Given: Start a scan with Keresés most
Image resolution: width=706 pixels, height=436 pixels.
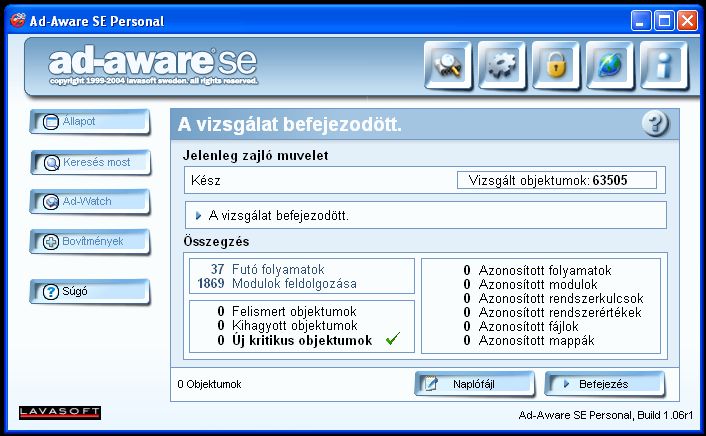Looking at the screenshot, I should coord(90,162).
